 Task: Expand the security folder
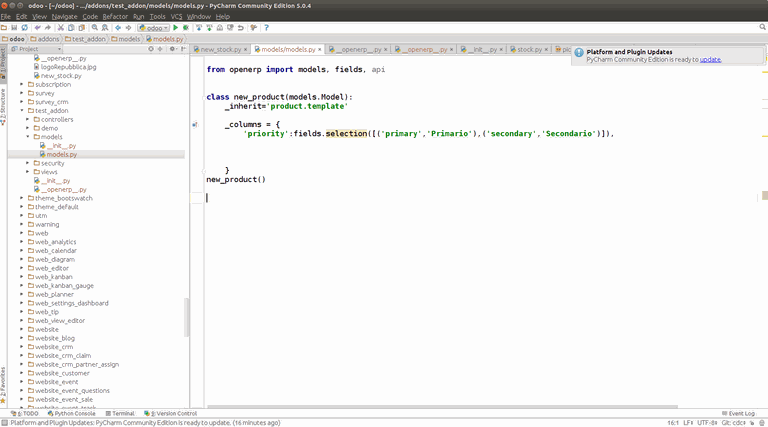tap(27, 163)
